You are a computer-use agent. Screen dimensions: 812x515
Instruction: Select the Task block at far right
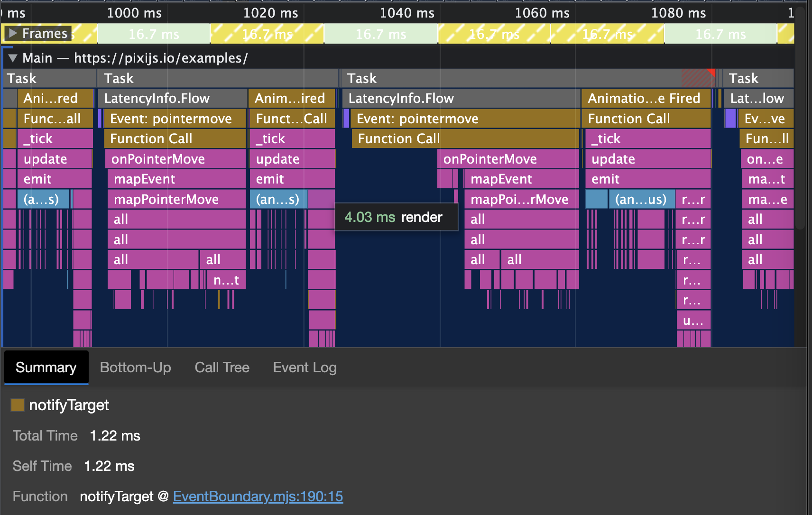click(x=758, y=78)
